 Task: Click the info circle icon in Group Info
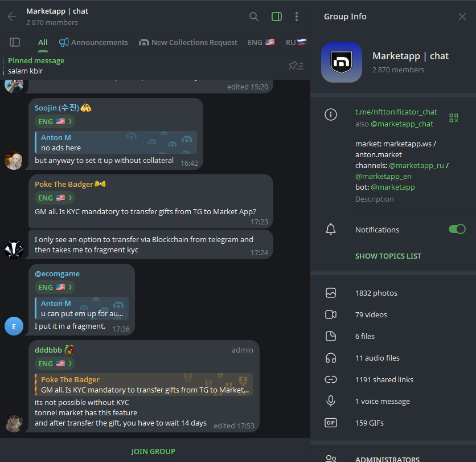click(x=331, y=115)
